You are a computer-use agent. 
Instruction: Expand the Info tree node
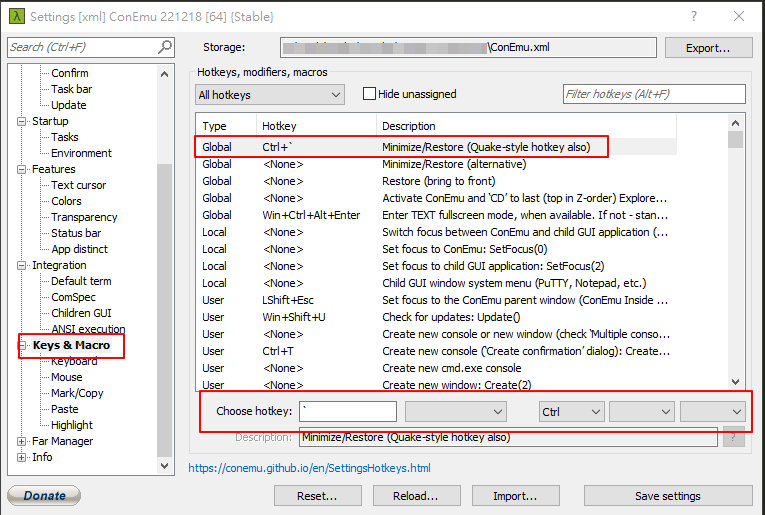click(x=21, y=457)
